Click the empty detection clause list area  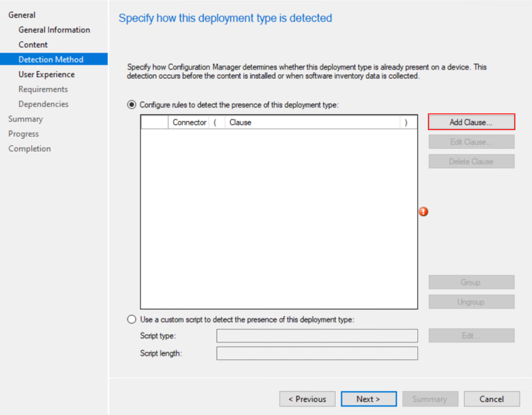click(x=278, y=218)
